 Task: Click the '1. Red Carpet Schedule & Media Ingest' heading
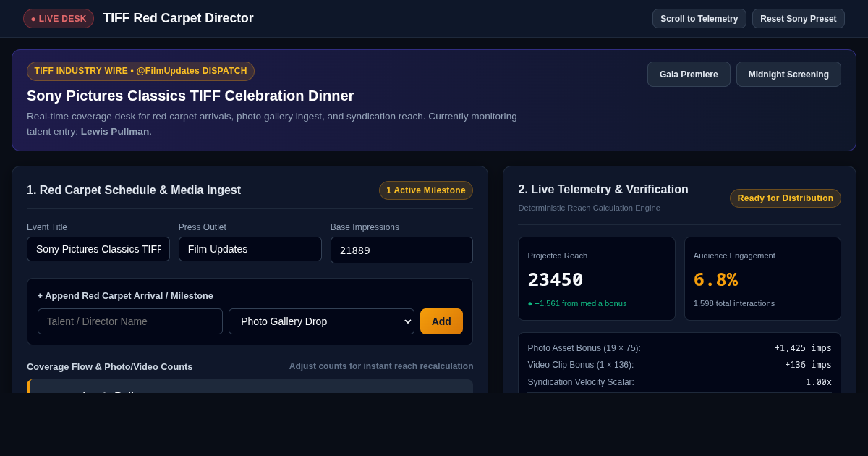click(x=134, y=190)
